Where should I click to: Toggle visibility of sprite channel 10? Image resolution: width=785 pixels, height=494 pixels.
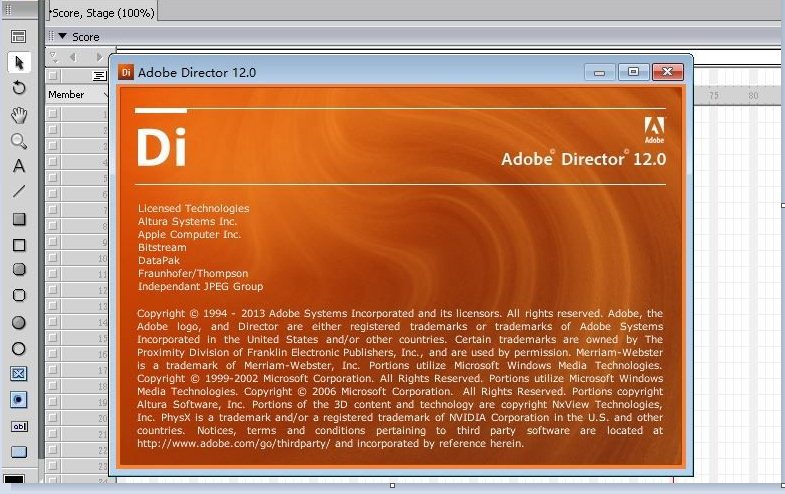tap(53, 258)
